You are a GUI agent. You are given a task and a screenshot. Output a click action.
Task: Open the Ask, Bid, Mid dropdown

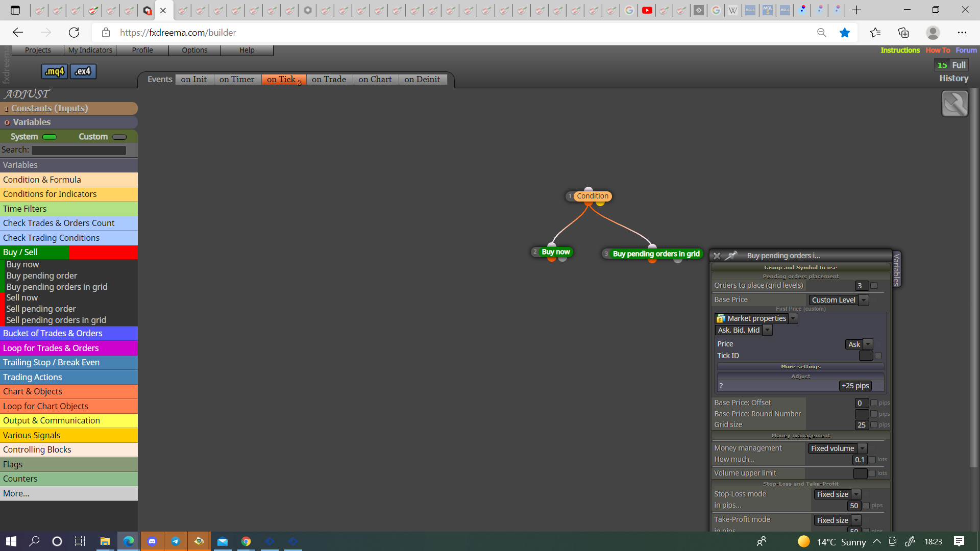click(x=744, y=330)
